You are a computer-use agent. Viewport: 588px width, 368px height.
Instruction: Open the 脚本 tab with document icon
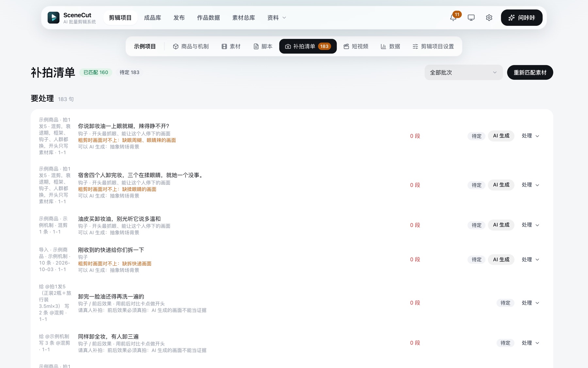[263, 46]
